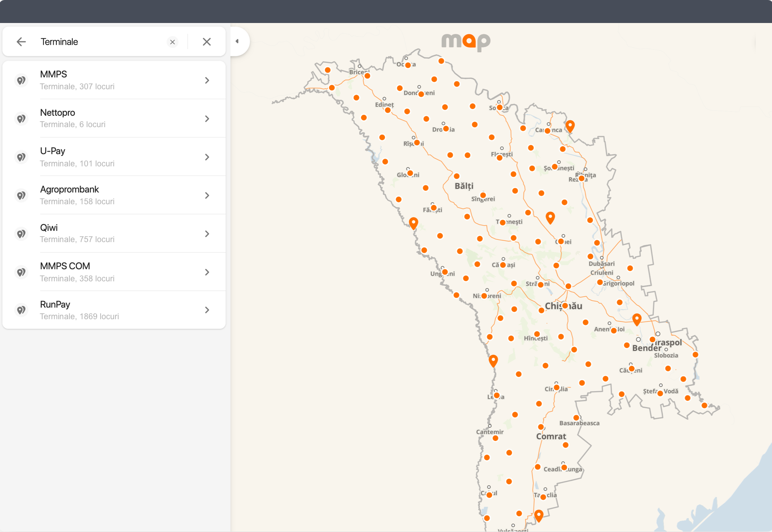Expand the Nettopro row chevron

tap(207, 119)
